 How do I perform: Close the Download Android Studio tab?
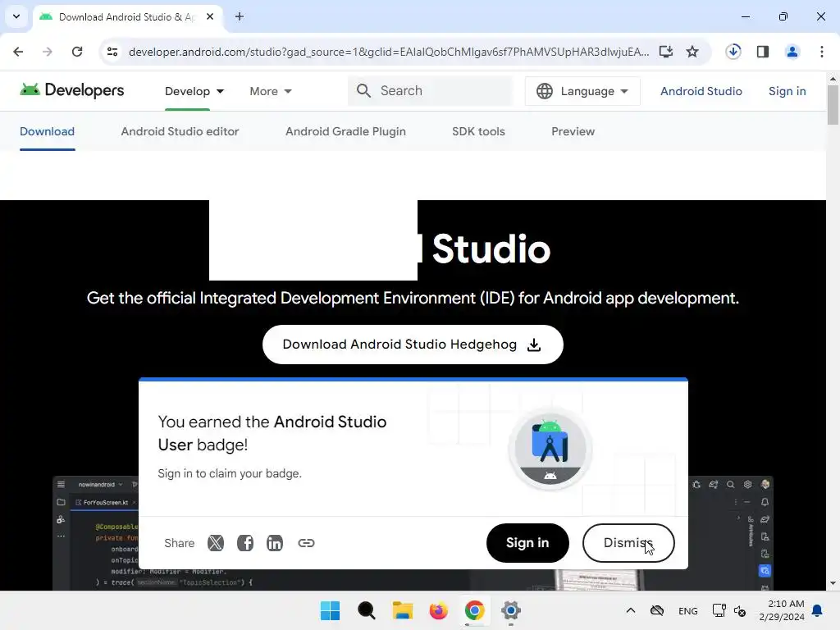coord(210,16)
